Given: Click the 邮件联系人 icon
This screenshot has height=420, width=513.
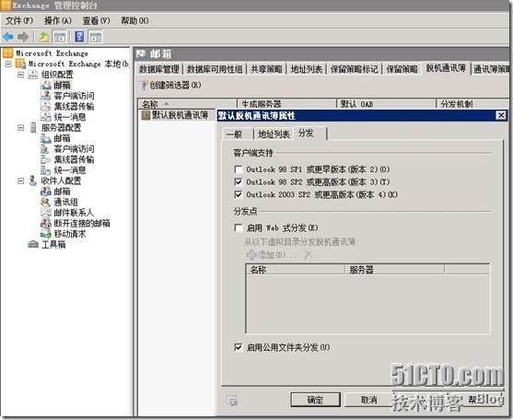Looking at the screenshot, I should [46, 212].
